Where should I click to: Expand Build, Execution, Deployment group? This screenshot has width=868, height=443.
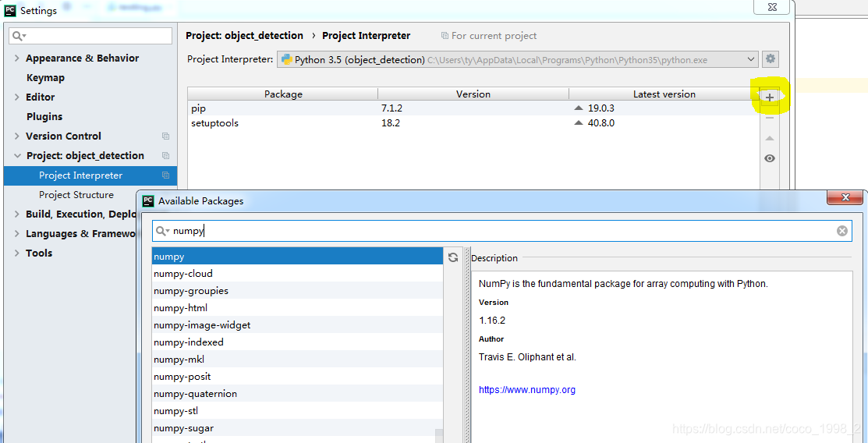click(16, 214)
